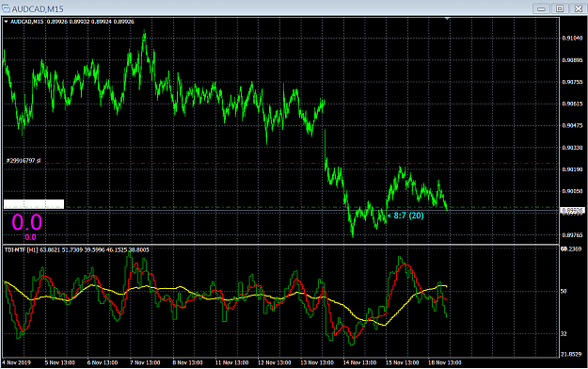Click the 13 Nov 13:00 time label
This screenshot has width=588, height=369.
pos(317,362)
